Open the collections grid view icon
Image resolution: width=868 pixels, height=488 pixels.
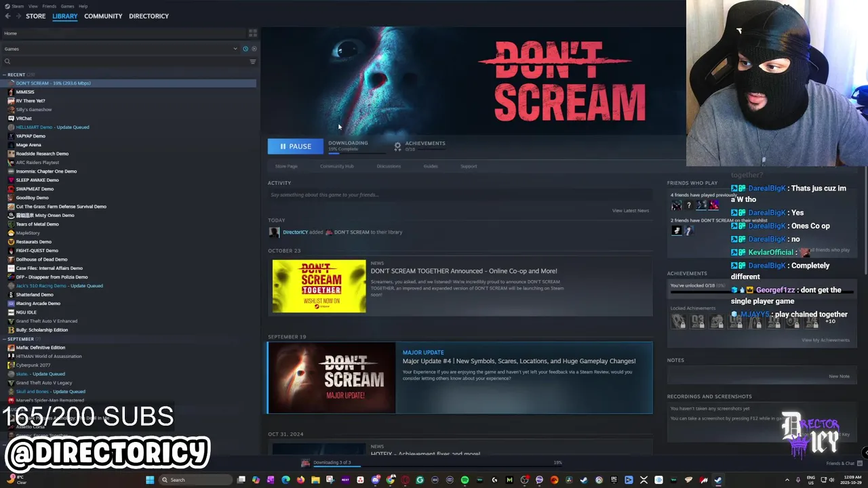pos(253,33)
